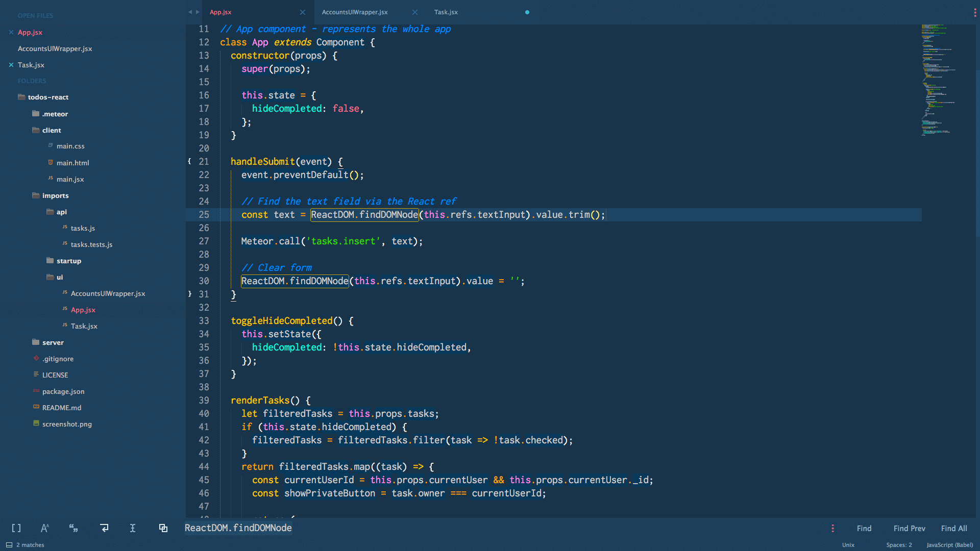Select the App.jsx tab
Image resolution: width=980 pixels, height=551 pixels.
tap(222, 11)
